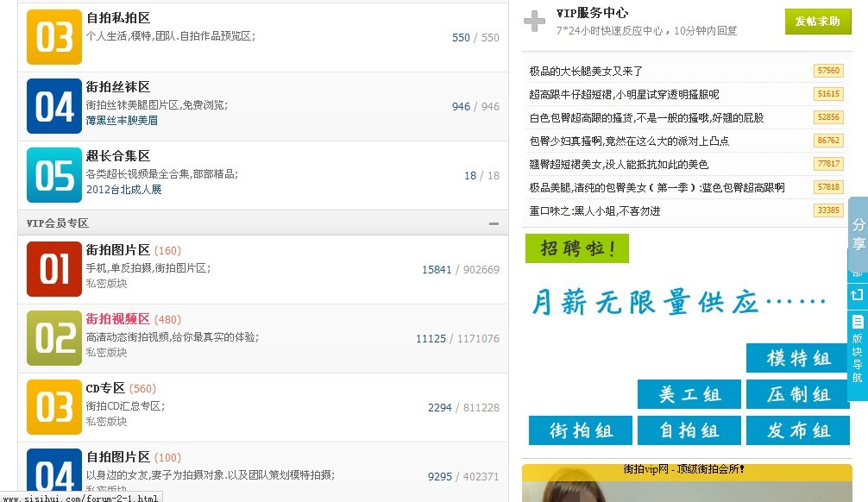The image size is (868, 502).
Task: Open the 超长合集区 forum title
Action: pos(118,156)
